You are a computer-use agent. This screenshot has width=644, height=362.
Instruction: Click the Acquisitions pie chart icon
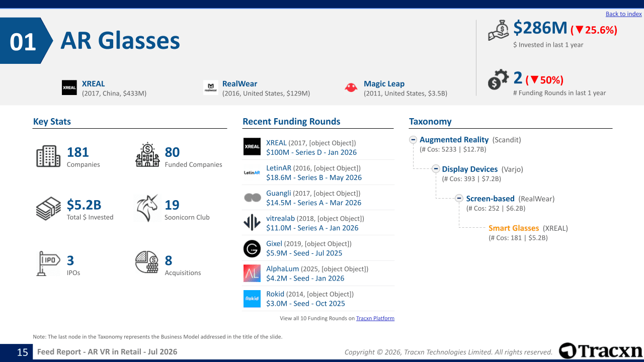coord(147,262)
